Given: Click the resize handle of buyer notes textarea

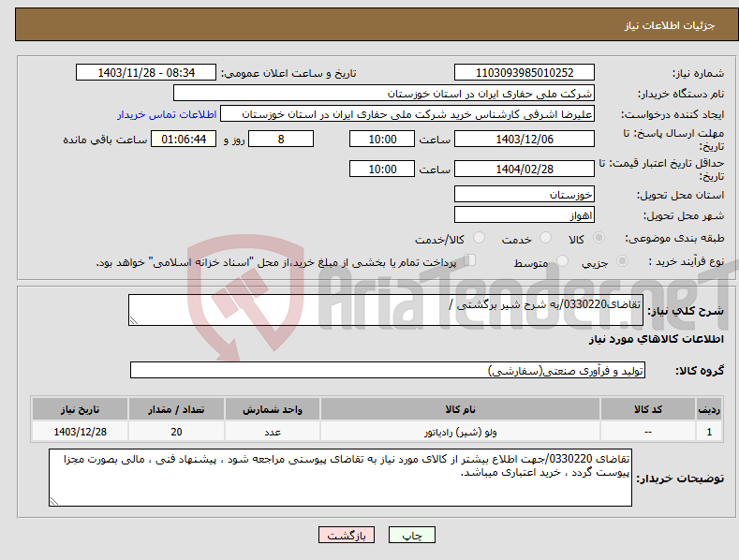Looking at the screenshot, I should pos(54,501).
